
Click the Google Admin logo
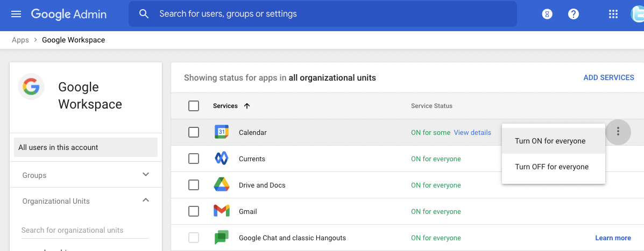coord(68,14)
